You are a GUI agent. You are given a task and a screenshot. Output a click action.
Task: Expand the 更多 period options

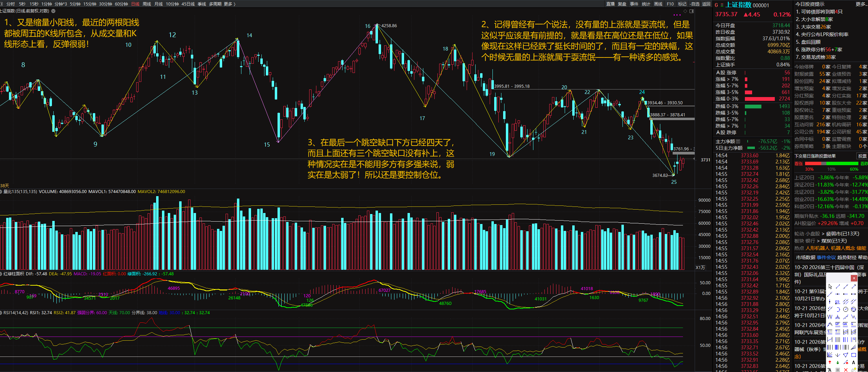(x=230, y=4)
